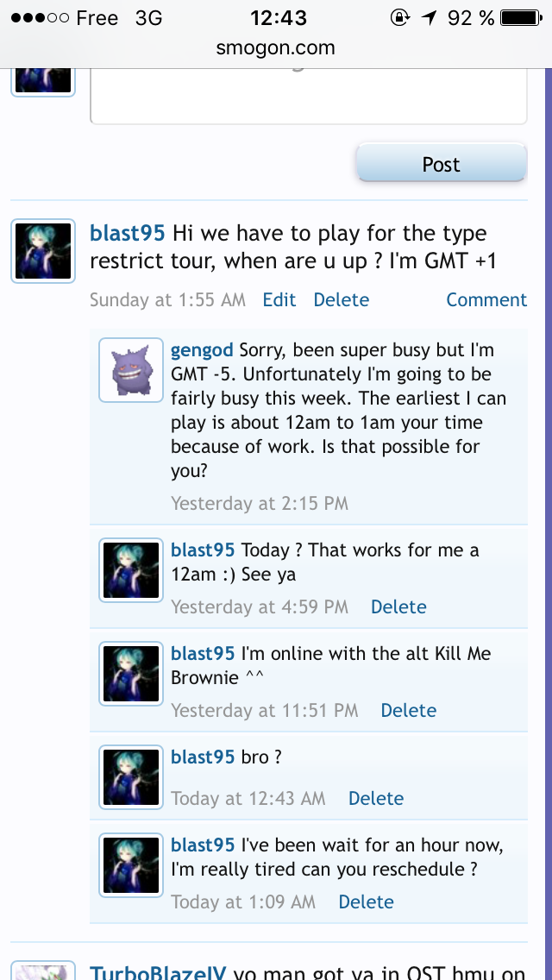Delete the 'bro ?' comment
The height and width of the screenshot is (980, 552).
coord(376,798)
